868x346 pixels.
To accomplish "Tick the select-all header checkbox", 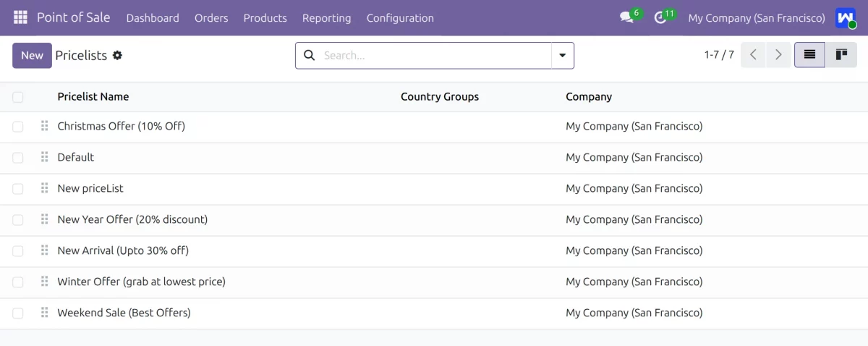I will coord(18,97).
